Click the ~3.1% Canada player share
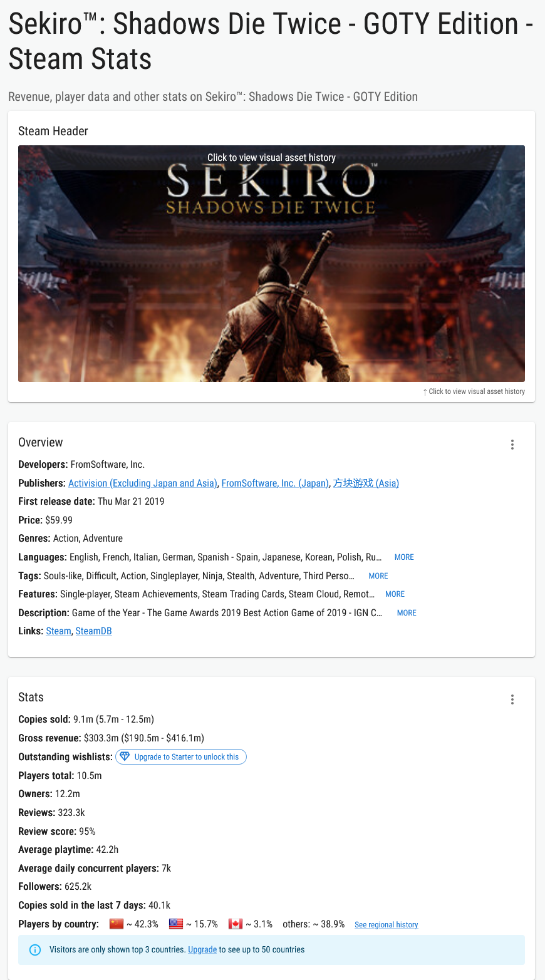Viewport: 545px width, 980px height. (x=259, y=924)
